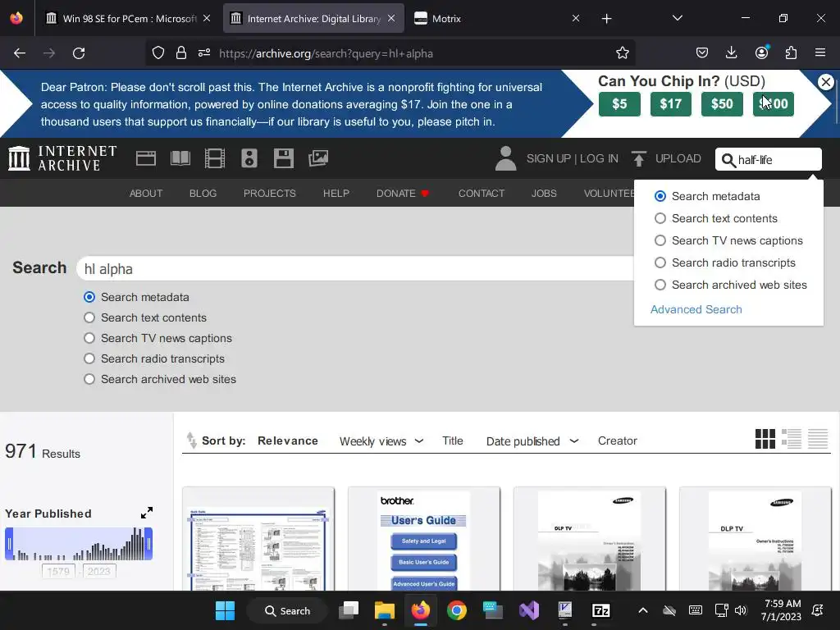840x630 pixels.
Task: Go back to previous page
Action: click(20, 53)
